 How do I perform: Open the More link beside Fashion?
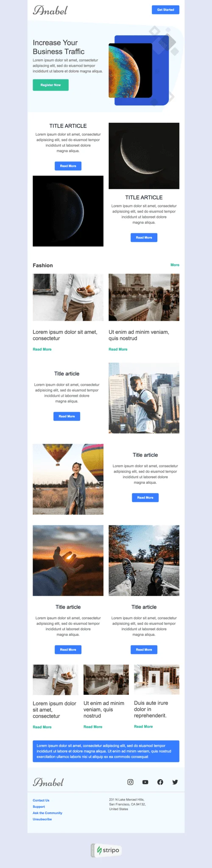coord(175,265)
